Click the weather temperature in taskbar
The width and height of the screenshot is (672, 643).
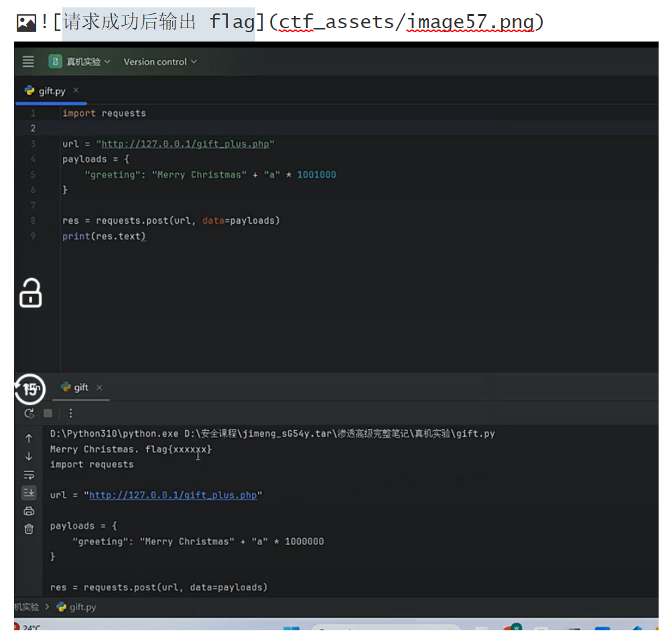coord(31,628)
